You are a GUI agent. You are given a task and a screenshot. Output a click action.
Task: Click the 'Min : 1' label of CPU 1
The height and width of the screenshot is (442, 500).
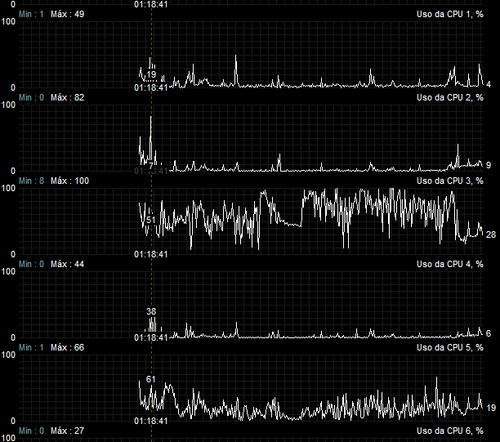pyautogui.click(x=31, y=14)
